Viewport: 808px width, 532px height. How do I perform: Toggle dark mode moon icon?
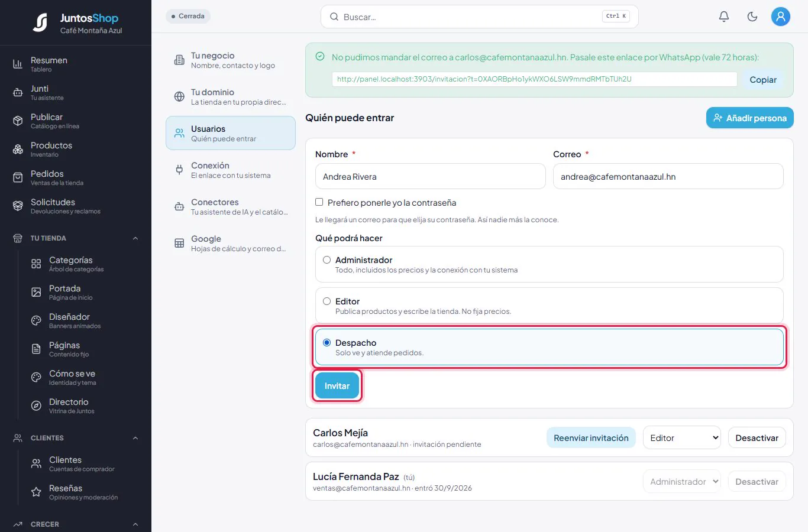752,17
